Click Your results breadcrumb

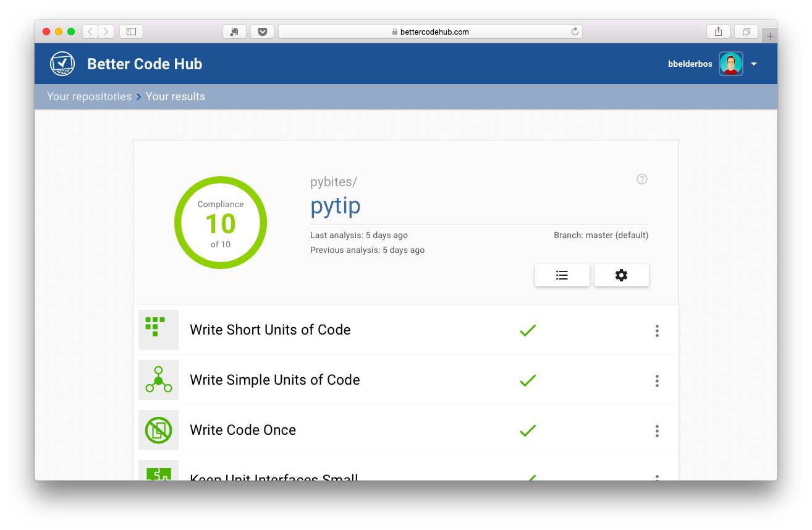[176, 96]
